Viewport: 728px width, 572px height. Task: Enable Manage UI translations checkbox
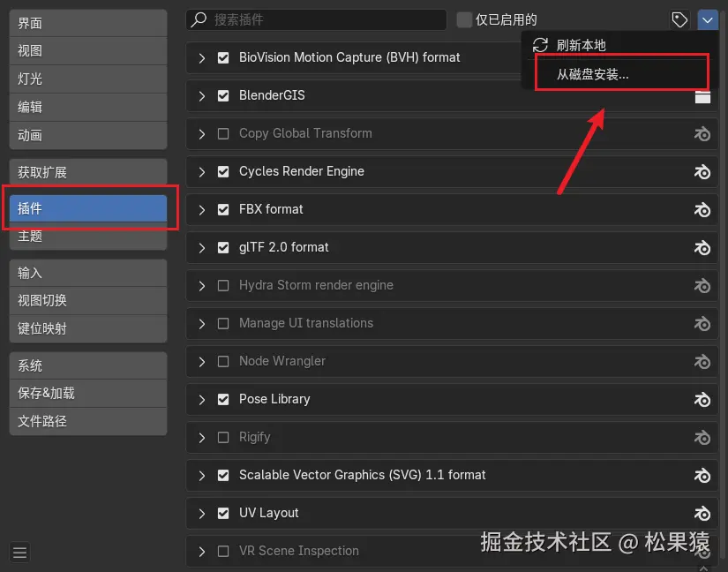coord(223,324)
